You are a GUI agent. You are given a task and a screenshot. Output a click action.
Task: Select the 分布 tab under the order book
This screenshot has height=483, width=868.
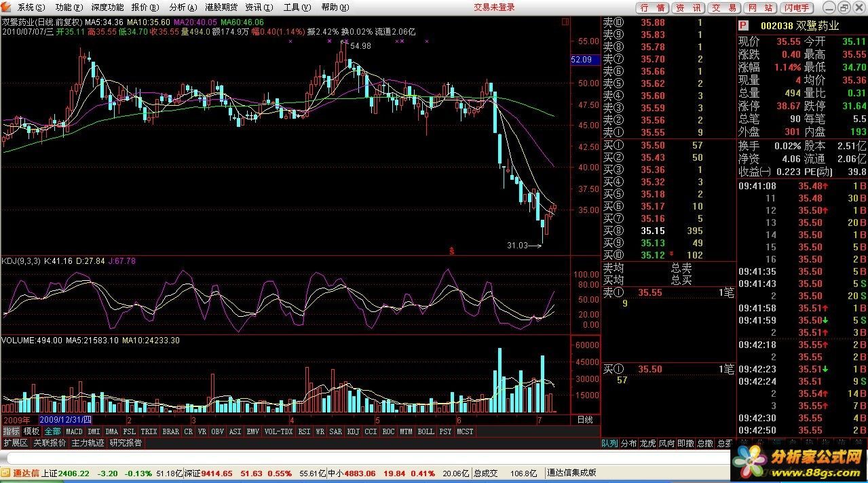tap(628, 443)
